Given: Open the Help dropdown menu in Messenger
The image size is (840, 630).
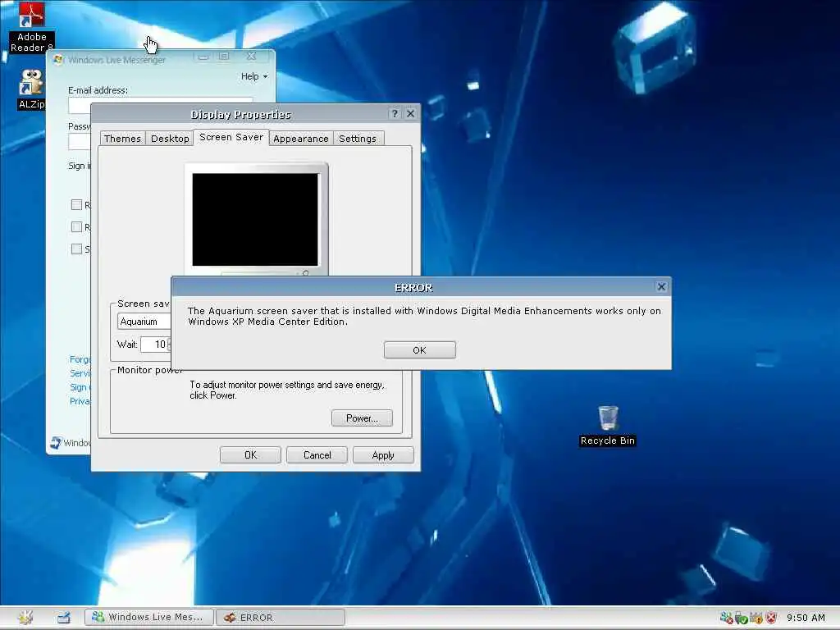Looking at the screenshot, I should click(254, 76).
